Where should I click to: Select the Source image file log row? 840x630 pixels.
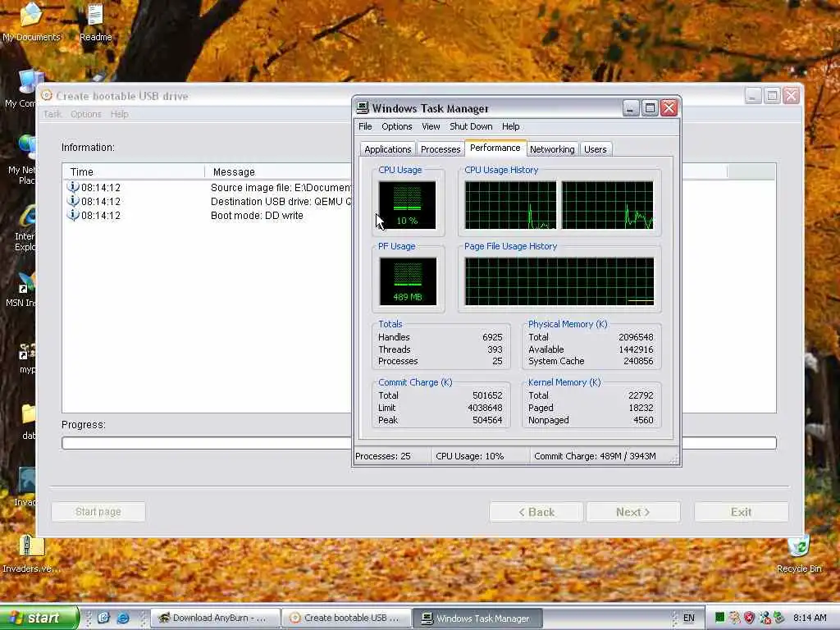coord(208,188)
